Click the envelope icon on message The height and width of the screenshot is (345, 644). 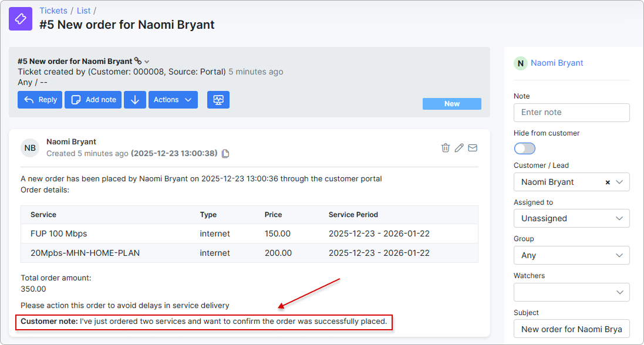[x=473, y=148]
